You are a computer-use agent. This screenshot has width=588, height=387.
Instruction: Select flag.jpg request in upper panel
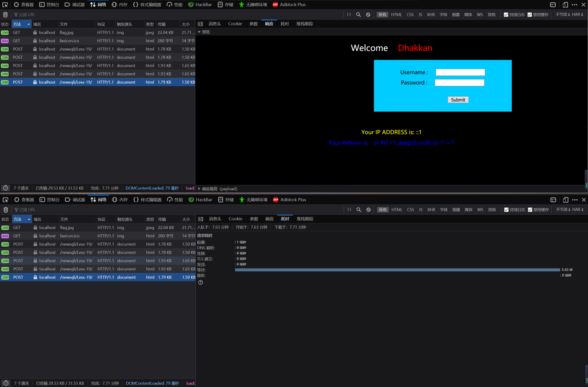point(98,33)
